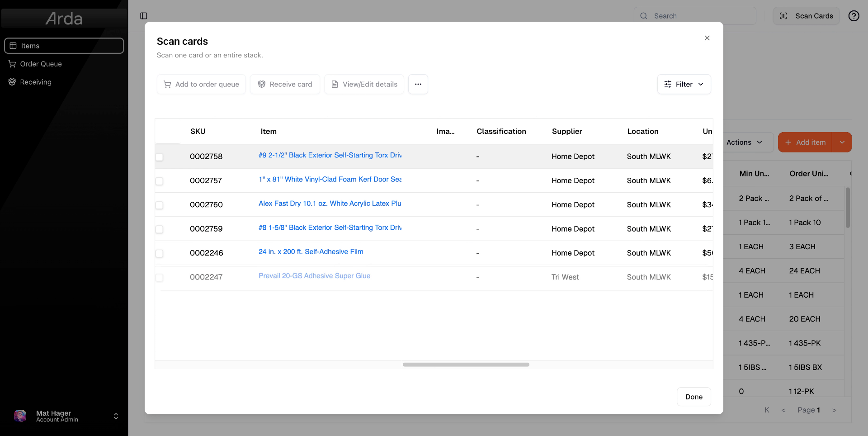
Task: Open the 1" x 81" White Vinyl-Clad Foam item
Action: (x=330, y=179)
